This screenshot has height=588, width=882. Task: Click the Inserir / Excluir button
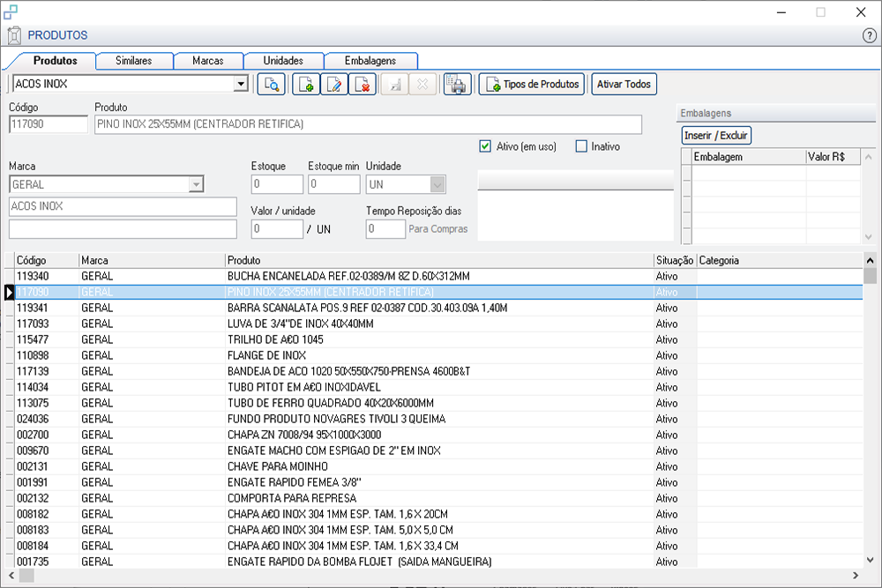[x=716, y=136]
